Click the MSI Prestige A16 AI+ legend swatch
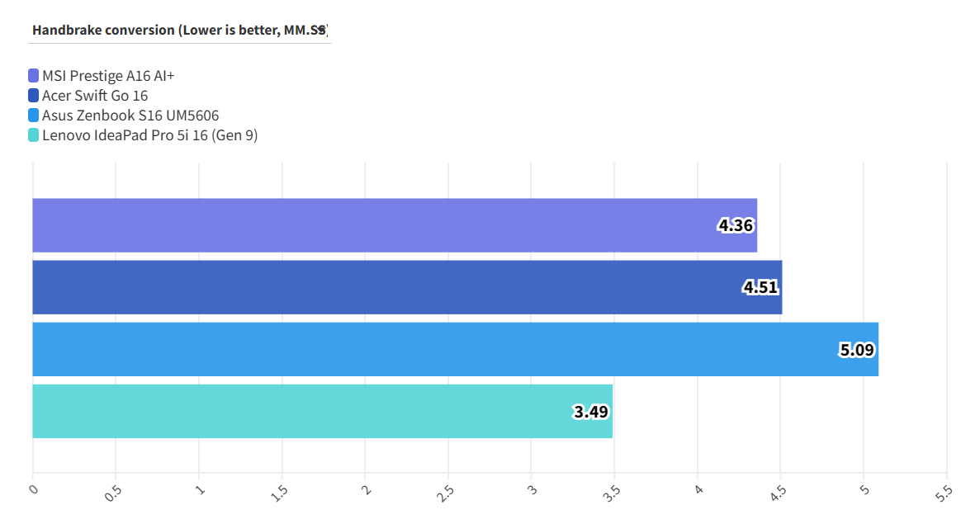980x519 pixels. coord(34,76)
